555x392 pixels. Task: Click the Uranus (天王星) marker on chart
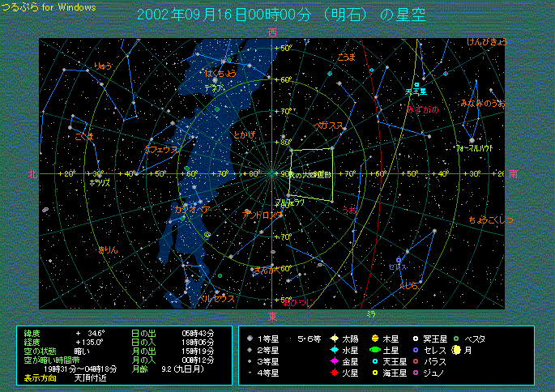(416, 84)
